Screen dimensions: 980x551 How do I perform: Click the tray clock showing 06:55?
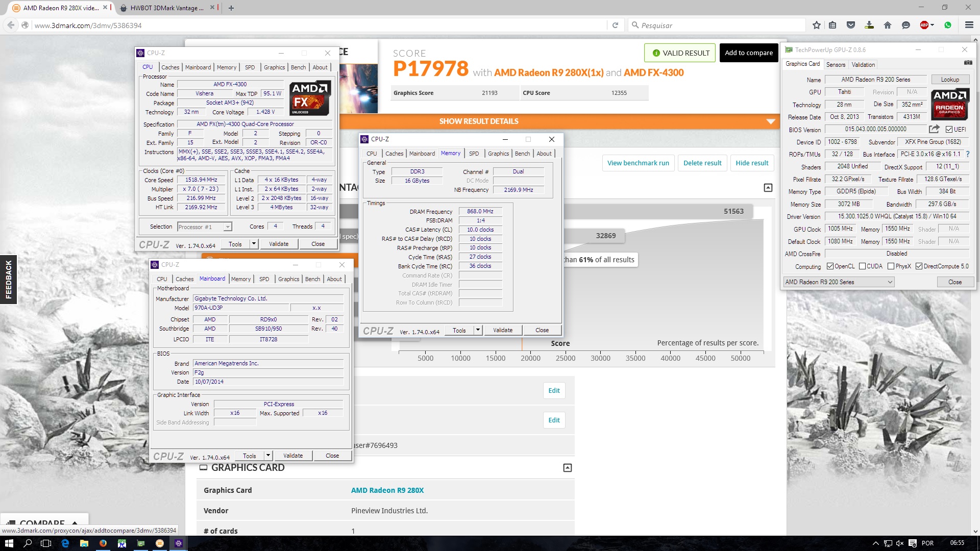[957, 543]
